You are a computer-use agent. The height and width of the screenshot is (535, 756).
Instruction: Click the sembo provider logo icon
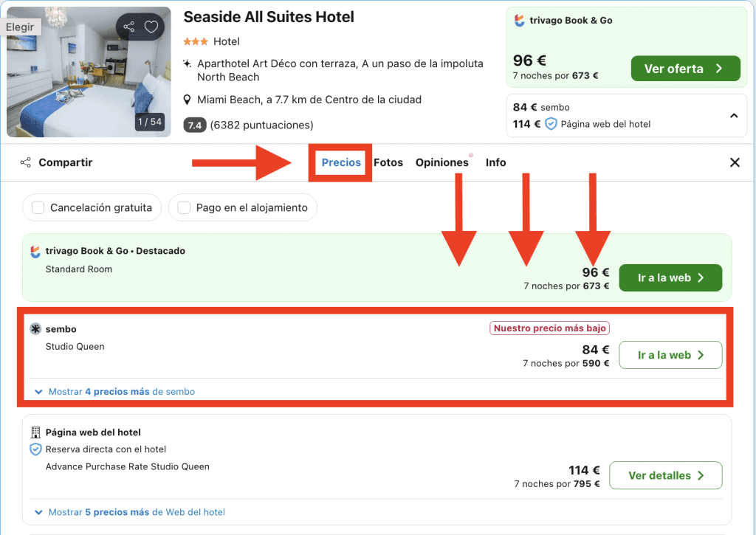pyautogui.click(x=35, y=329)
